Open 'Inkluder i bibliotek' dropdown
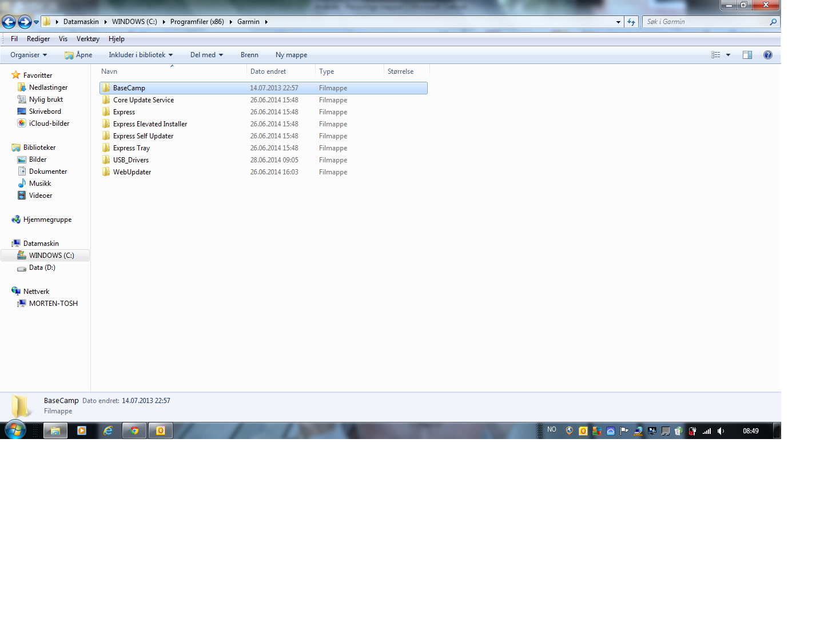840x630 pixels. coord(141,55)
